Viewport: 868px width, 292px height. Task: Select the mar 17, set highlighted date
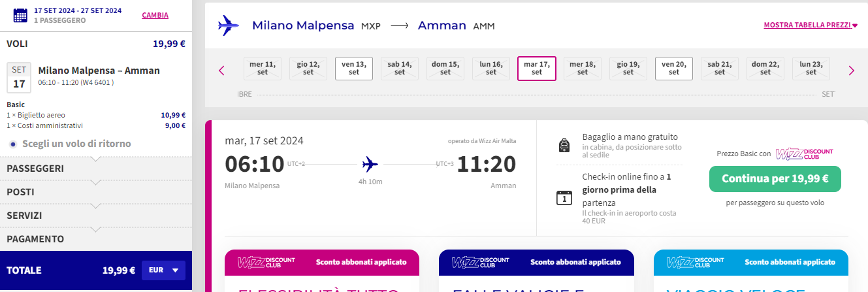tap(537, 68)
